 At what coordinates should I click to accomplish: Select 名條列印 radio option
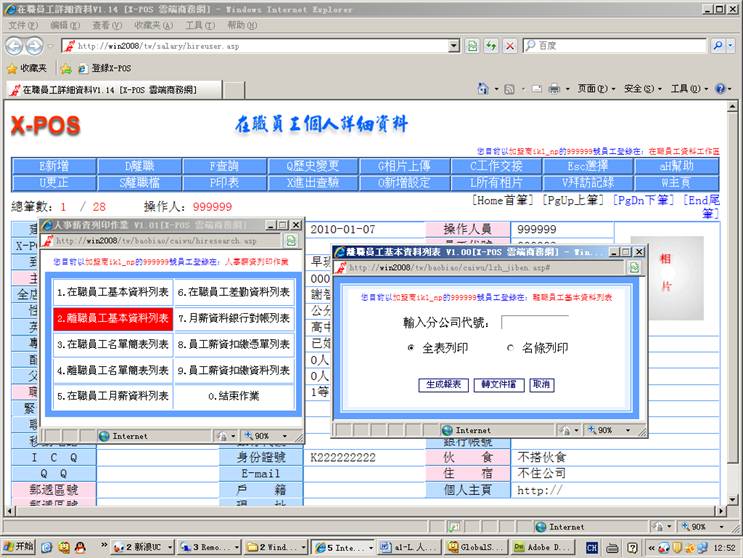tap(511, 348)
